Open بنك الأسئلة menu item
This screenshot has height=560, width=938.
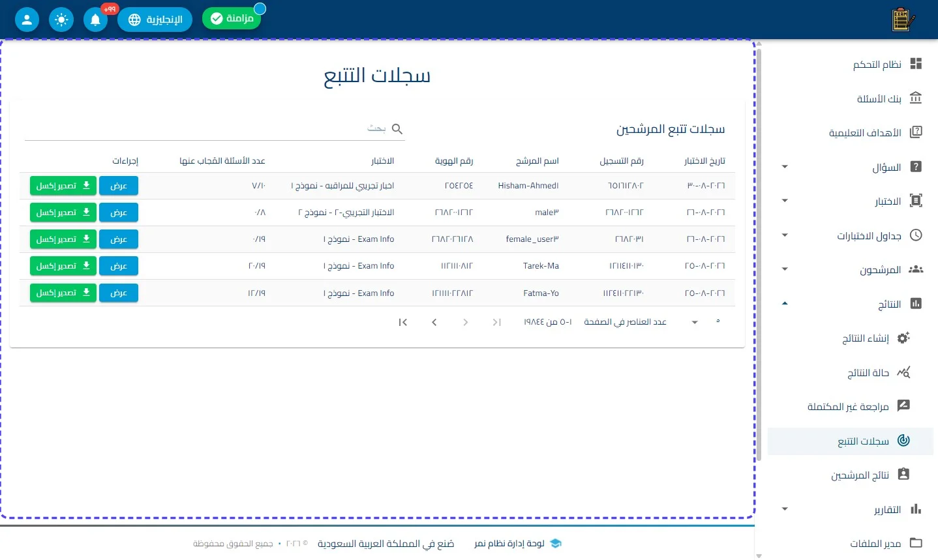point(851,98)
